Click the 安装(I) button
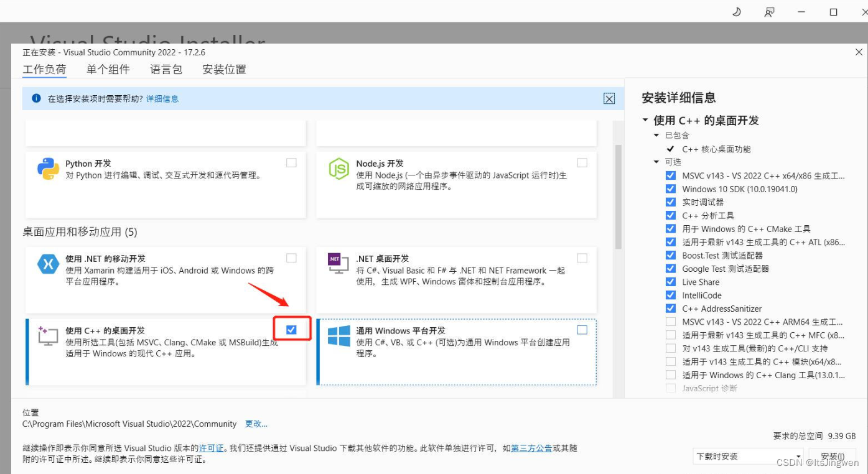Screen dimensions: 868x474 [833, 456]
